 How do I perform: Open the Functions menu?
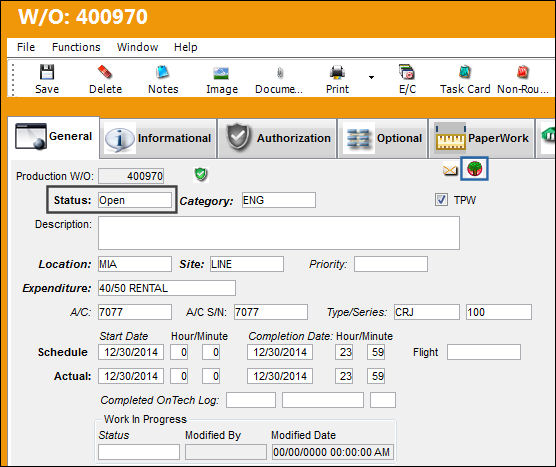(x=76, y=47)
